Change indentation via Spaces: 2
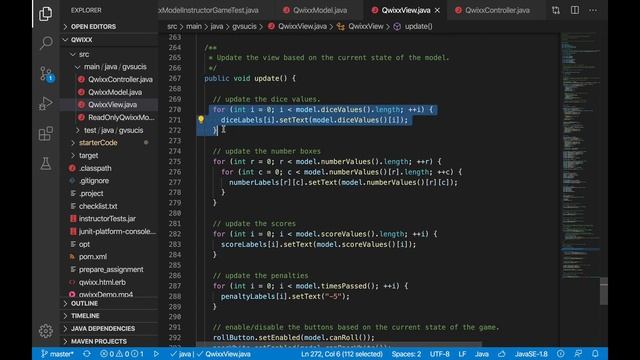Viewport: 640px width, 360px height. [x=406, y=354]
